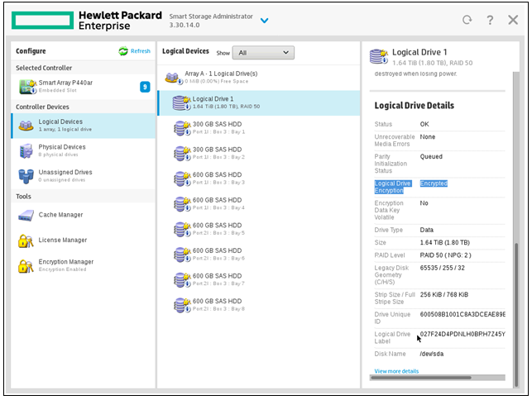
Task: Click the drive icon for Bay 3
Action: [x=182, y=179]
